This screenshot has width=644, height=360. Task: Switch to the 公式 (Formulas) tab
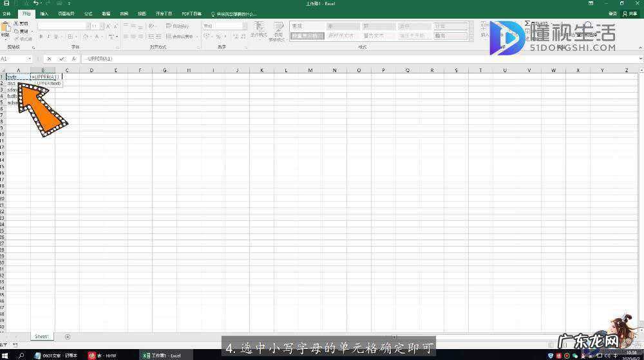[x=88, y=14]
